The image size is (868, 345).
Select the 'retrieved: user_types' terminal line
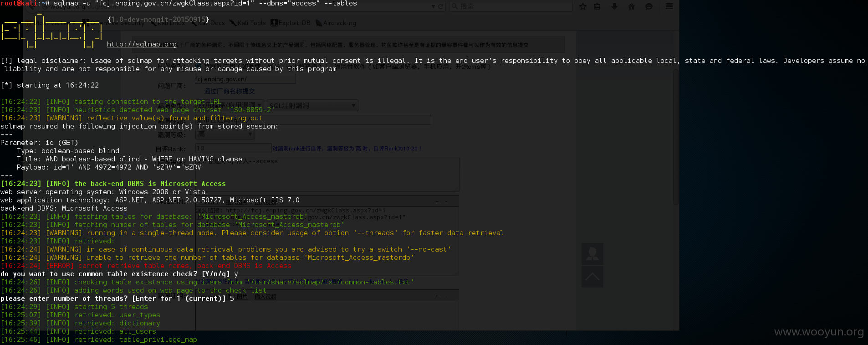(x=81, y=315)
